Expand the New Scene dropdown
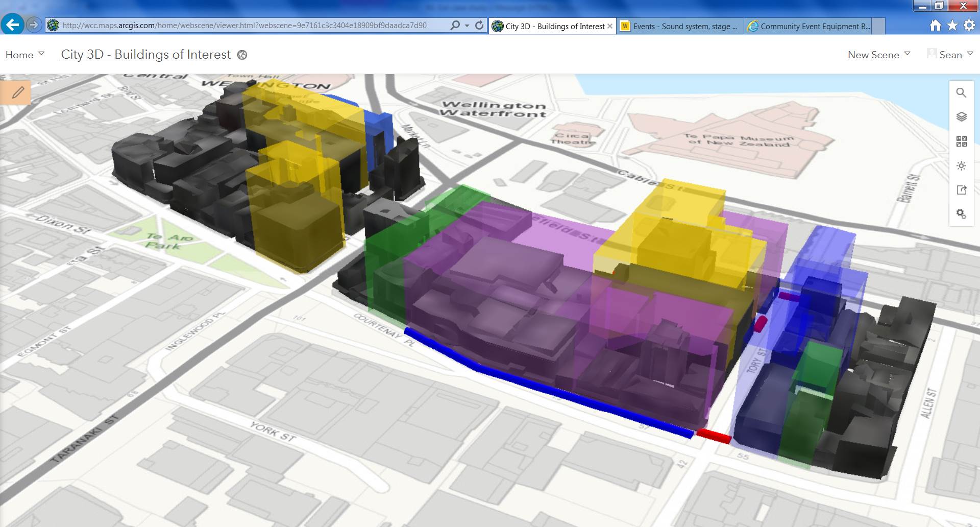 [879, 55]
